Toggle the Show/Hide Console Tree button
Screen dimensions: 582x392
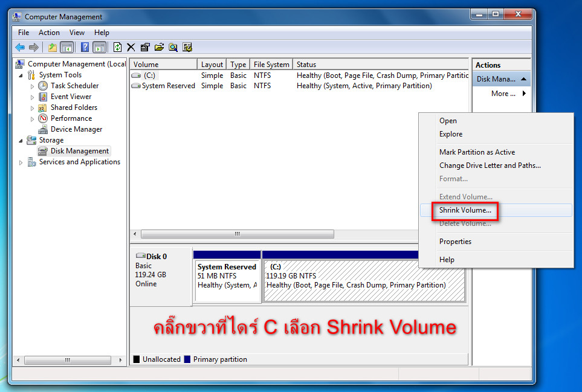(66, 48)
